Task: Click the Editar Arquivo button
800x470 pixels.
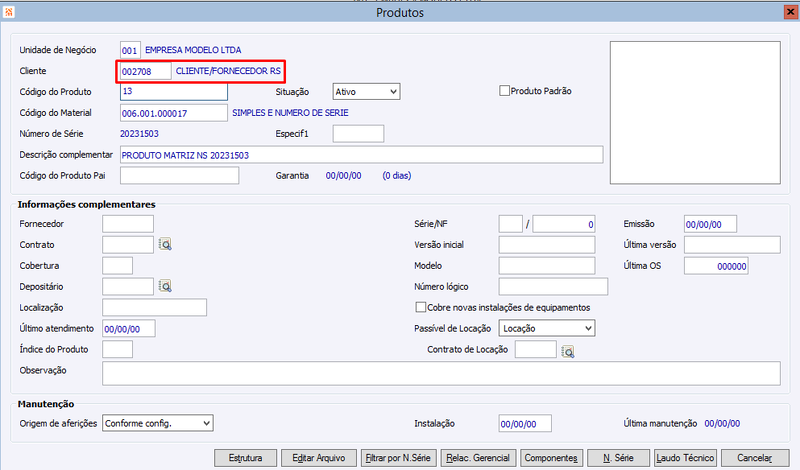Action: coord(318,458)
